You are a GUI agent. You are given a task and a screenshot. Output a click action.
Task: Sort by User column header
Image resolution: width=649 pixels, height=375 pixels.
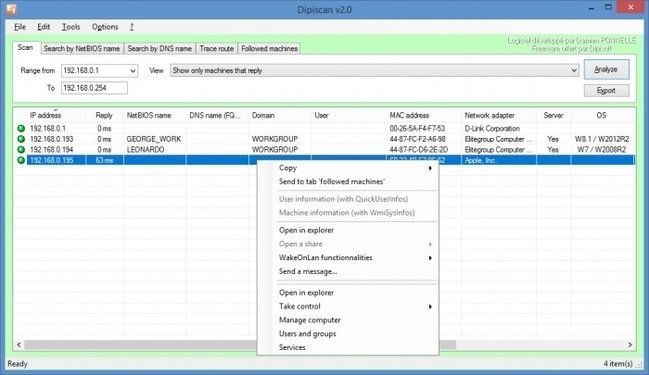(x=322, y=115)
